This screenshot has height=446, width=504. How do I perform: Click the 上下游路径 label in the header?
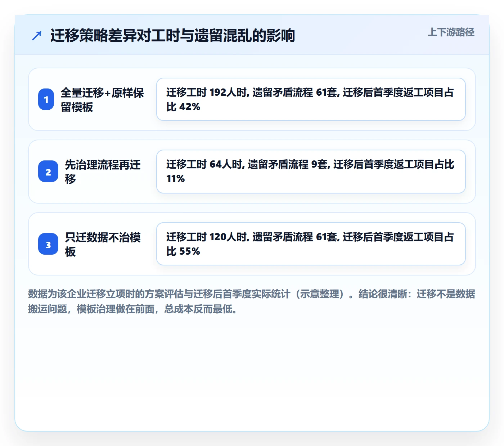pyautogui.click(x=451, y=32)
